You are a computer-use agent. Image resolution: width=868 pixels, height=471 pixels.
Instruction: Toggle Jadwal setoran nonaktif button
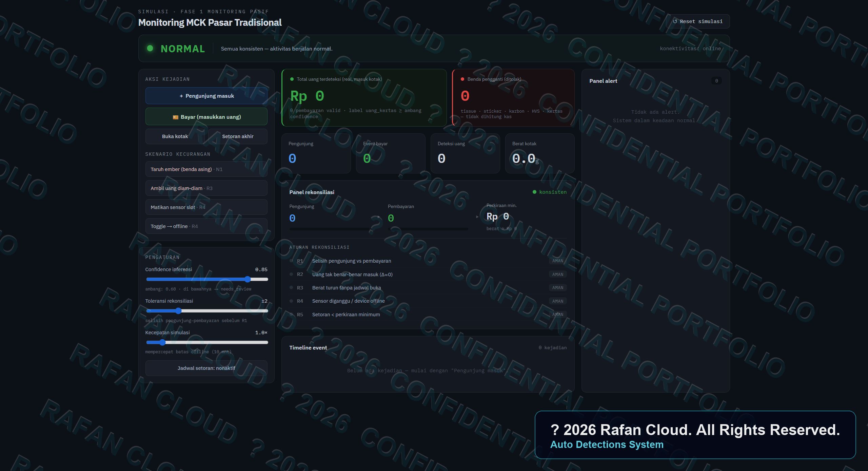point(206,368)
